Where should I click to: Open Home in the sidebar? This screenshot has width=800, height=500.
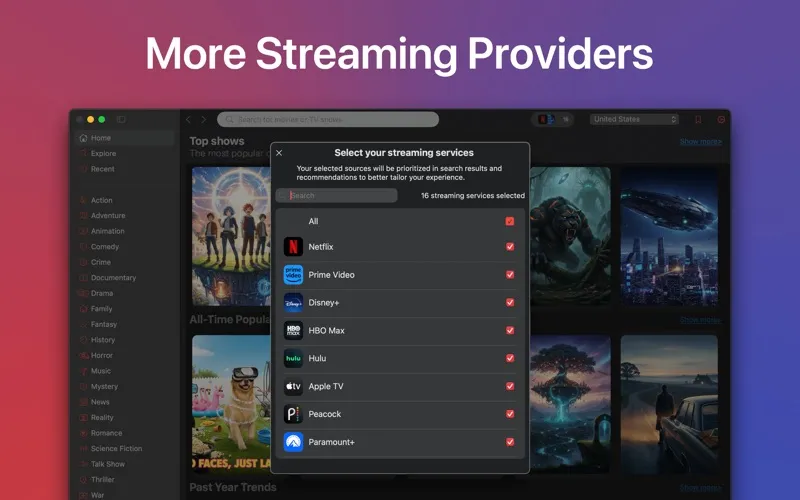[124, 138]
